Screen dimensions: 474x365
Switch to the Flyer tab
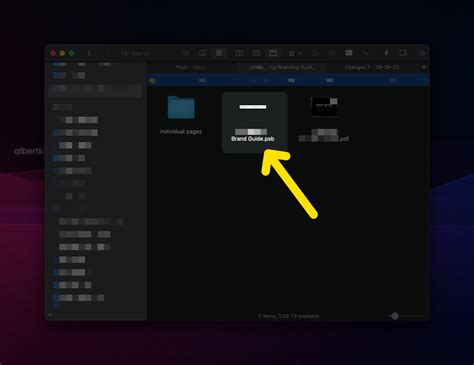(x=191, y=67)
